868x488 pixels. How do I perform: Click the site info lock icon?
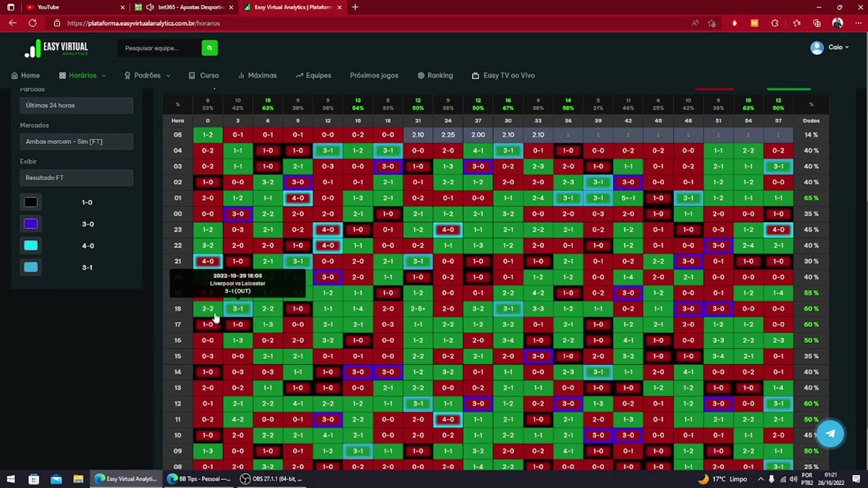57,23
